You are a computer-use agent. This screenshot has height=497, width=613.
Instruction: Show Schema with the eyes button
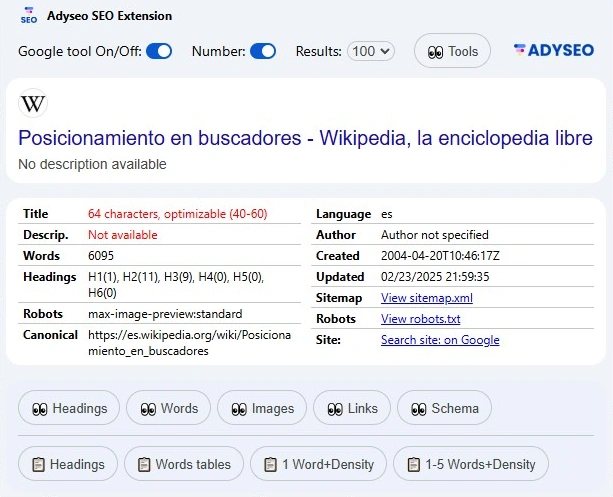click(x=444, y=408)
